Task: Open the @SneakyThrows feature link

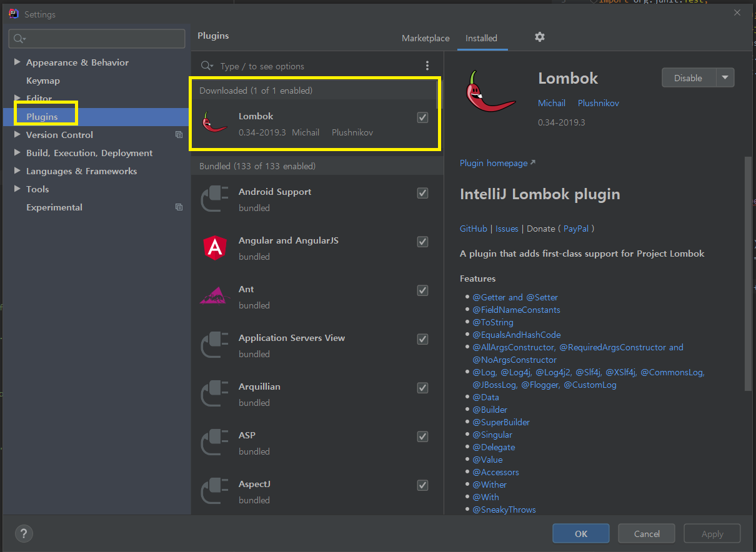Action: coord(504,510)
